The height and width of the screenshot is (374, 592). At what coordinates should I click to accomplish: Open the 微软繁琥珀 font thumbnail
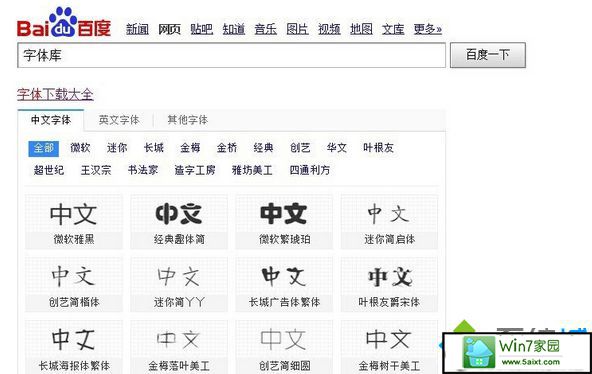(284, 222)
